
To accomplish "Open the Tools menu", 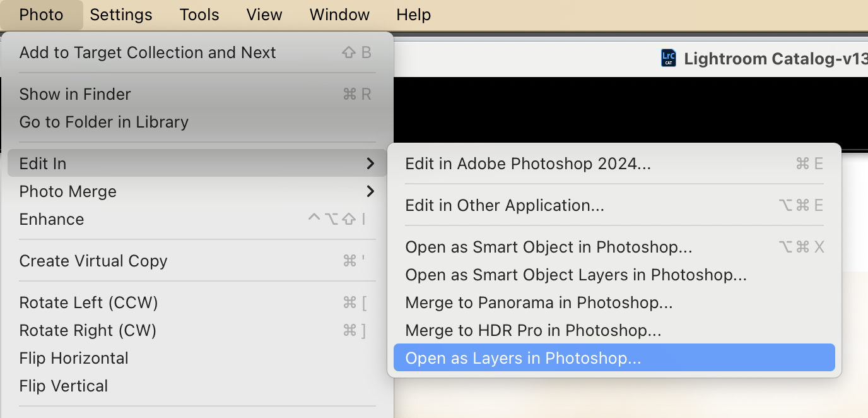I will pos(199,15).
